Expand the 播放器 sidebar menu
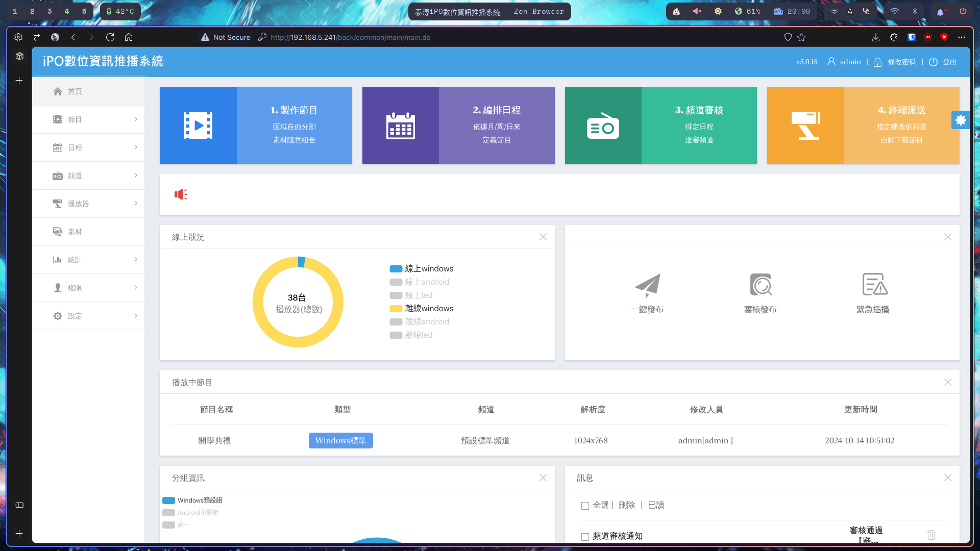The width and height of the screenshot is (980, 551). [x=88, y=204]
